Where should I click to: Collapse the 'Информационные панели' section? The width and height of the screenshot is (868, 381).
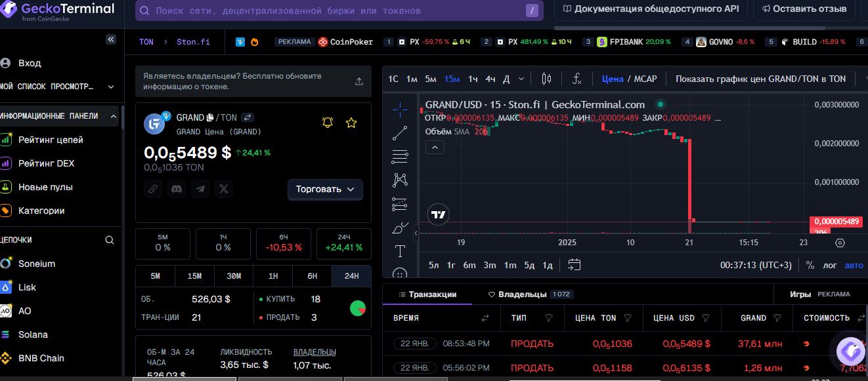click(114, 116)
